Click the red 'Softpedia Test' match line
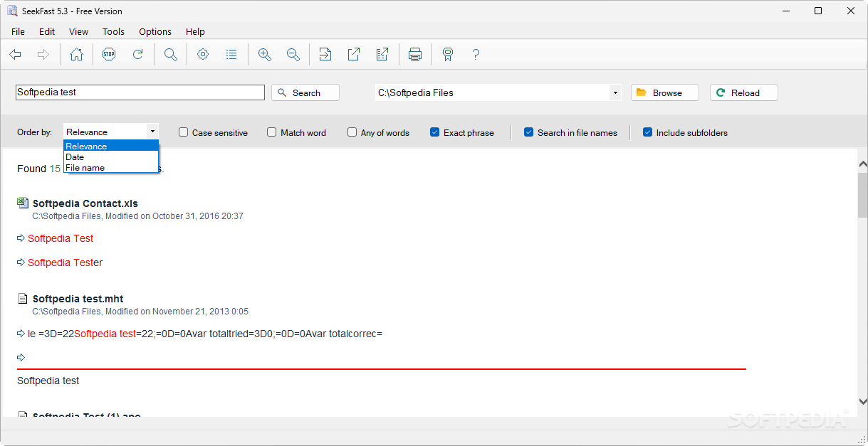 tap(61, 238)
